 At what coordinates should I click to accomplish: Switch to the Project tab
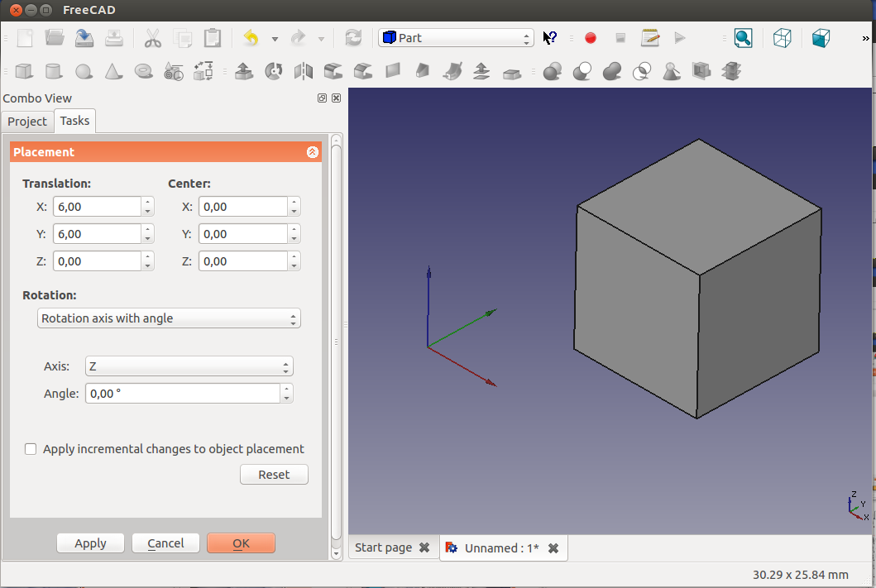[x=27, y=122]
